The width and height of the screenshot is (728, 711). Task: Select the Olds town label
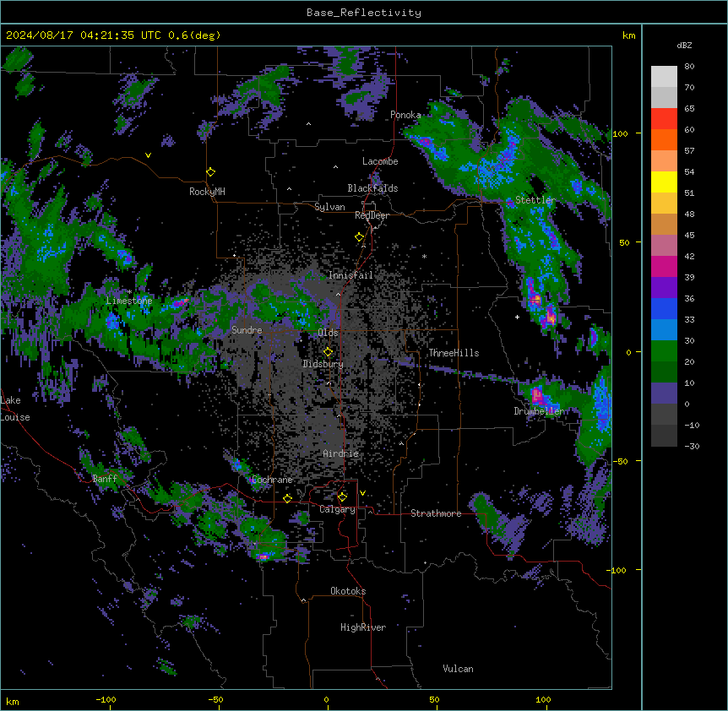tap(328, 333)
